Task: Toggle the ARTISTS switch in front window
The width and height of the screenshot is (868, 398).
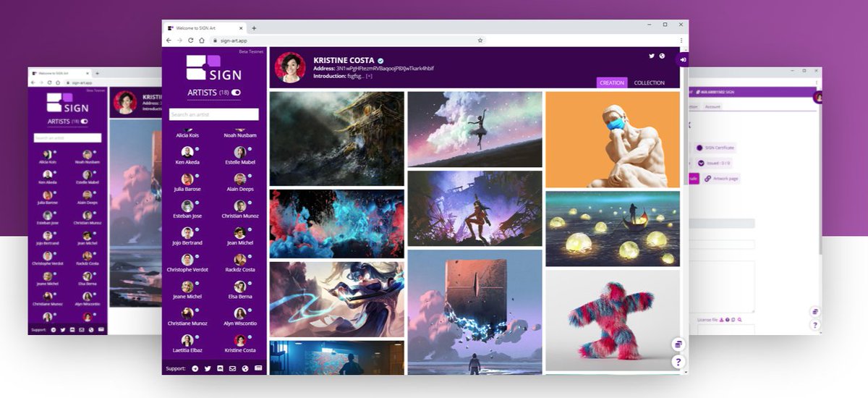Action: (236, 93)
